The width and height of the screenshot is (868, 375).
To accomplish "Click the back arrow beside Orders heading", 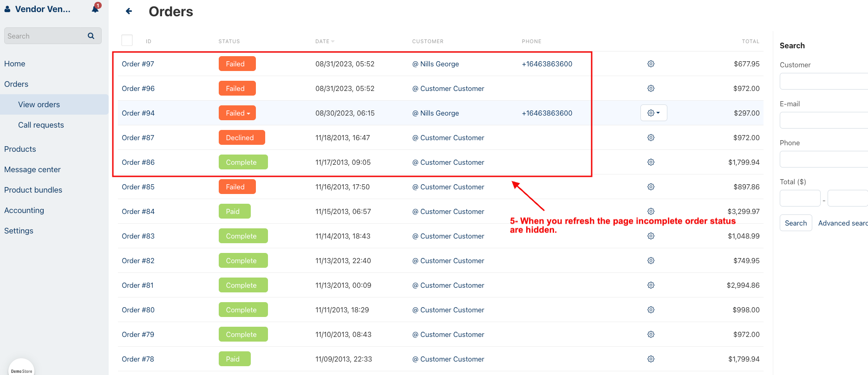I will click(129, 11).
